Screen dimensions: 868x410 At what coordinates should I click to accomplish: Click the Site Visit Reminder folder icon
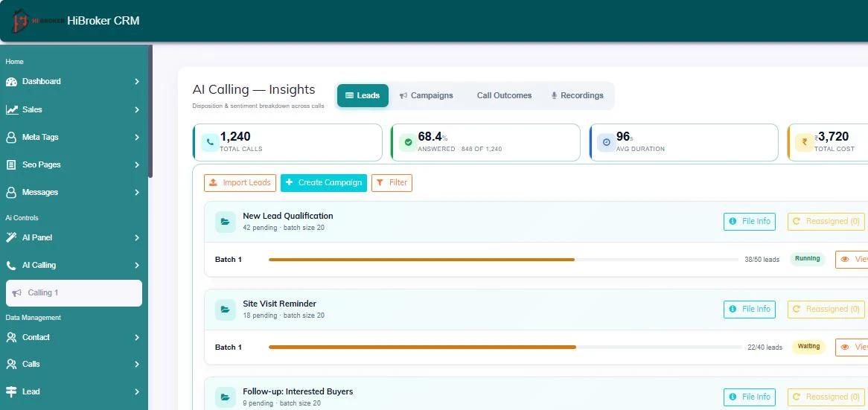(226, 310)
